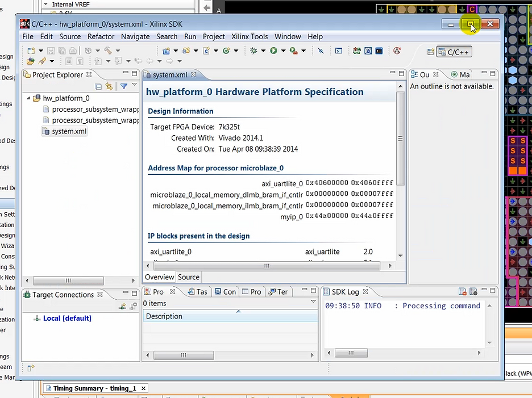Toggle Link with Editor in Project Explorer
532x398 pixels.
[109, 86]
